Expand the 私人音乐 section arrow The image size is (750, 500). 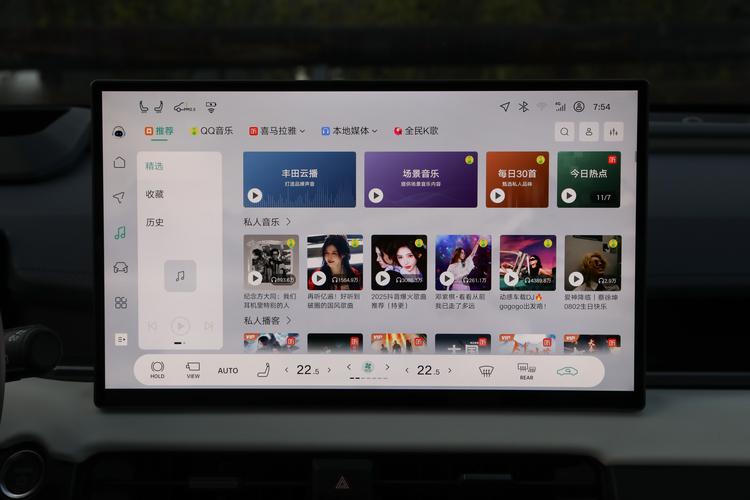coord(289,221)
